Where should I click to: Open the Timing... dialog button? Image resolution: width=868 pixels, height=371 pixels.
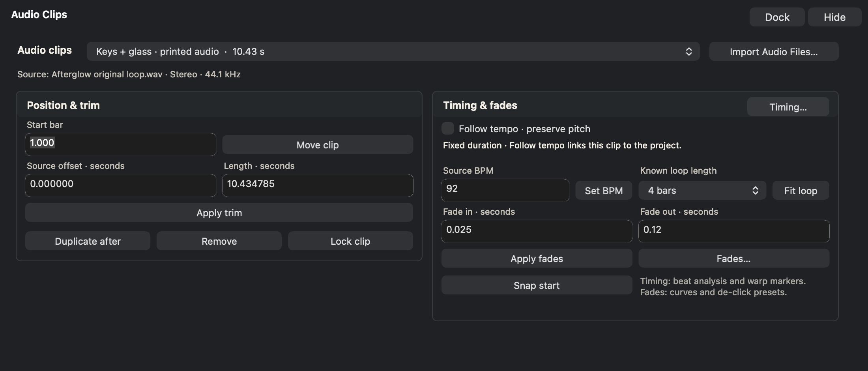tap(788, 107)
